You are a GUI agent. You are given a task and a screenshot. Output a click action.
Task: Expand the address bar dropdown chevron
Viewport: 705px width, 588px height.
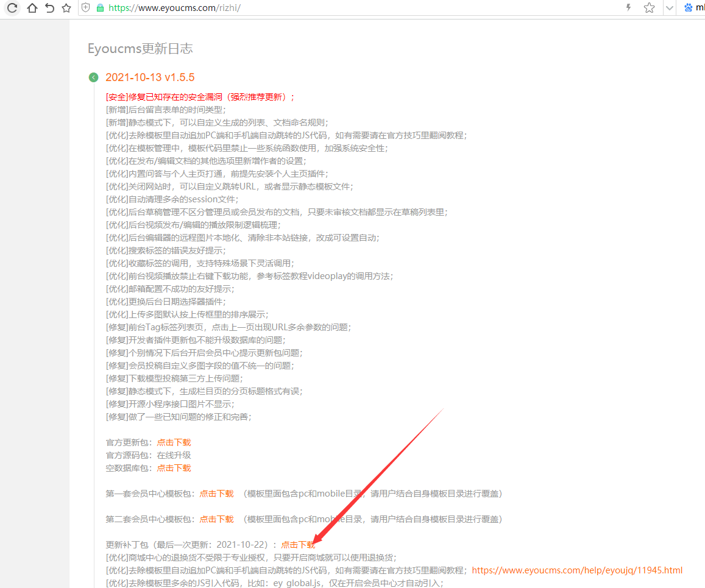[670, 8]
